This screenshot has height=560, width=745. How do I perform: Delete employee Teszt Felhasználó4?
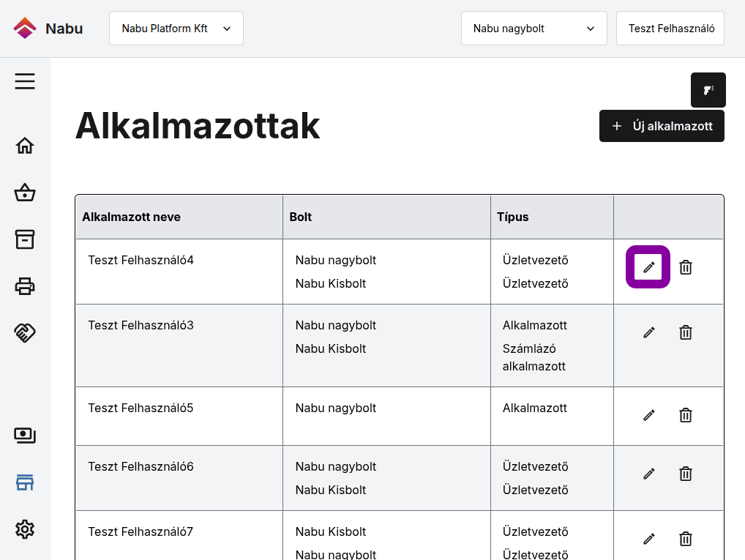(x=686, y=267)
